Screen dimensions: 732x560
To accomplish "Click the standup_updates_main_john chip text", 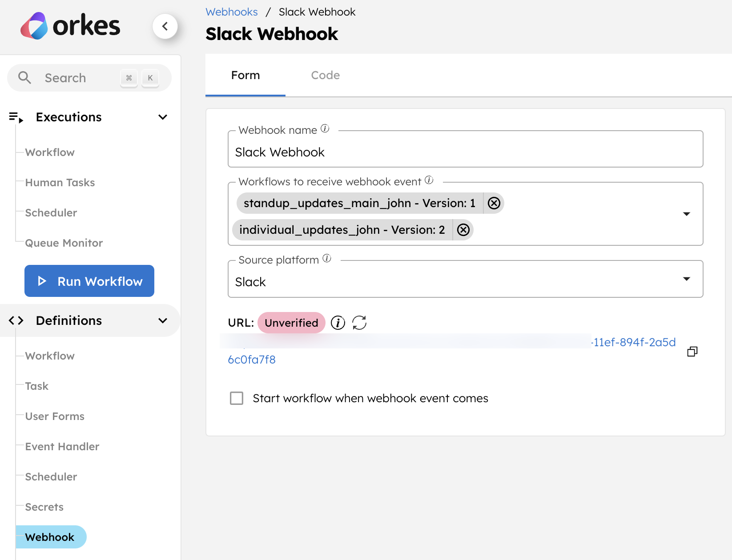I will click(x=359, y=203).
